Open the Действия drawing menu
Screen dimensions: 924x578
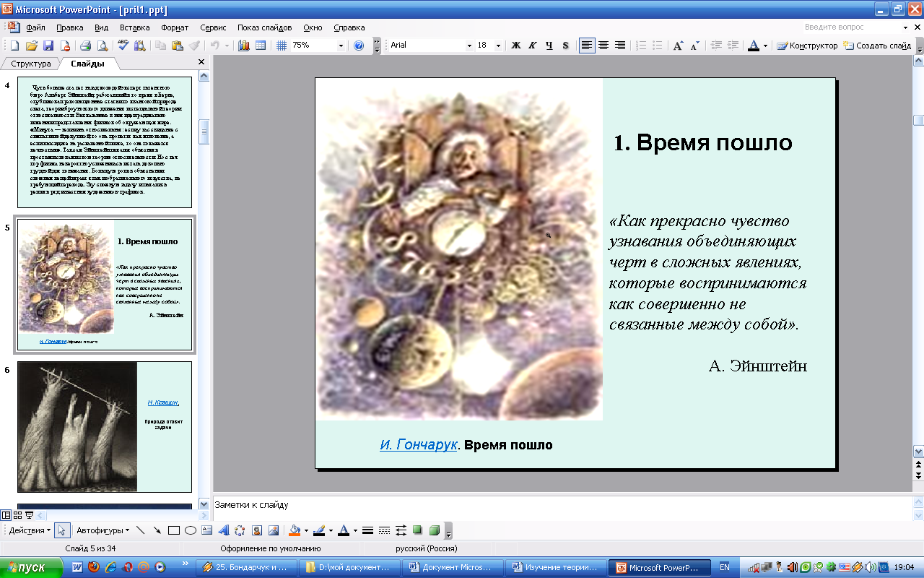30,530
